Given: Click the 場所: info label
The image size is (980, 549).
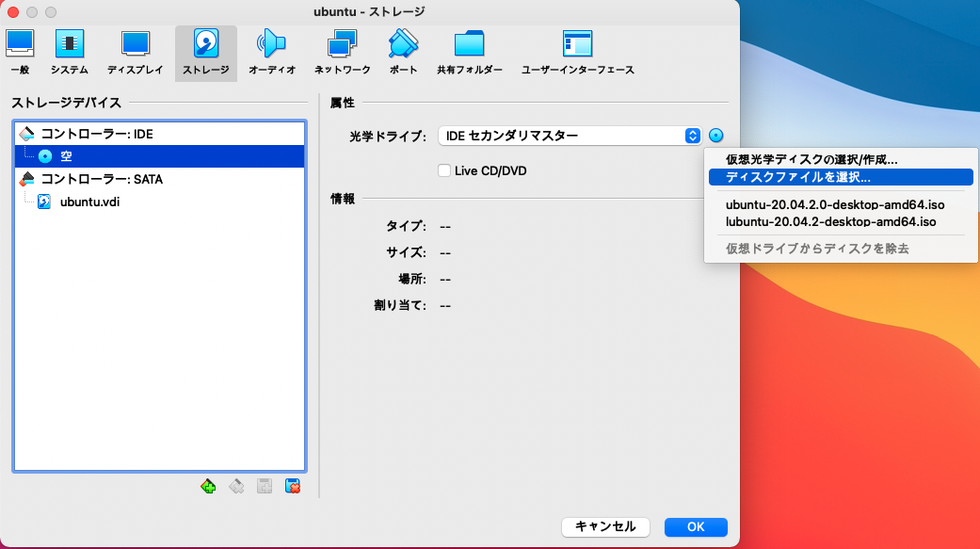Looking at the screenshot, I should click(x=412, y=279).
